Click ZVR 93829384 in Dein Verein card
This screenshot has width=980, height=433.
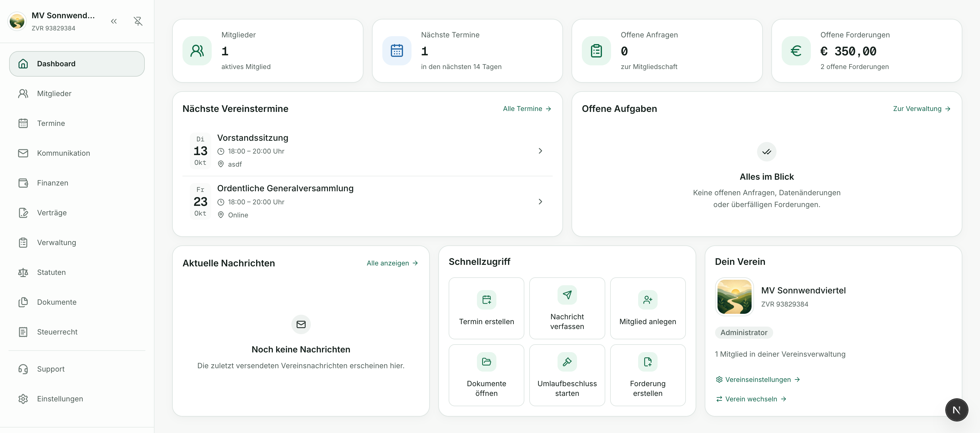click(784, 304)
